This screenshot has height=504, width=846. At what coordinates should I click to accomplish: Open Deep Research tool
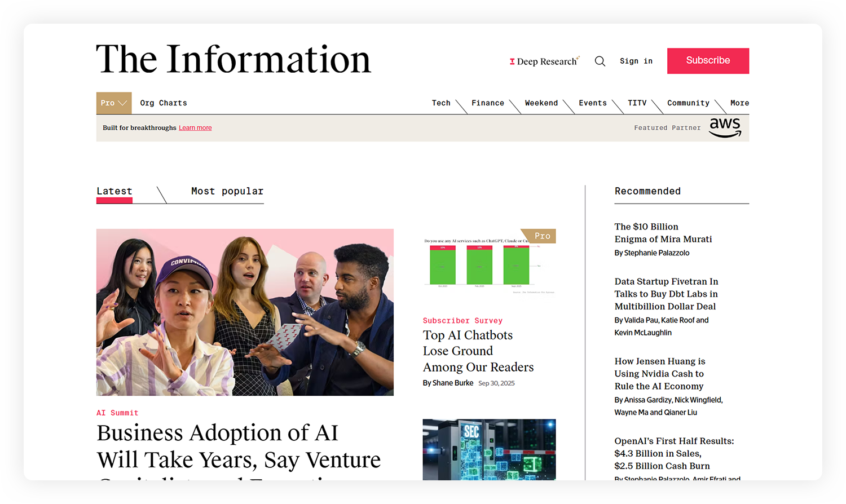click(x=544, y=61)
